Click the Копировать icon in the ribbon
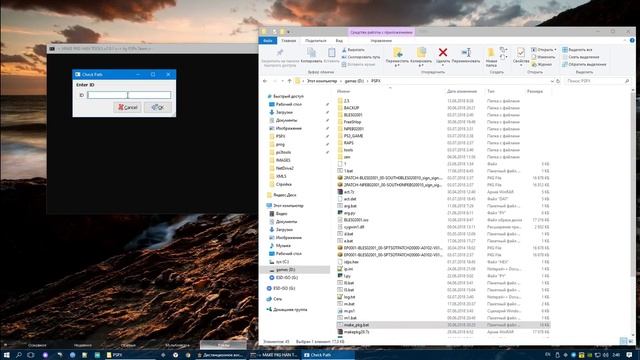The height and width of the screenshot is (360, 640). click(311, 53)
